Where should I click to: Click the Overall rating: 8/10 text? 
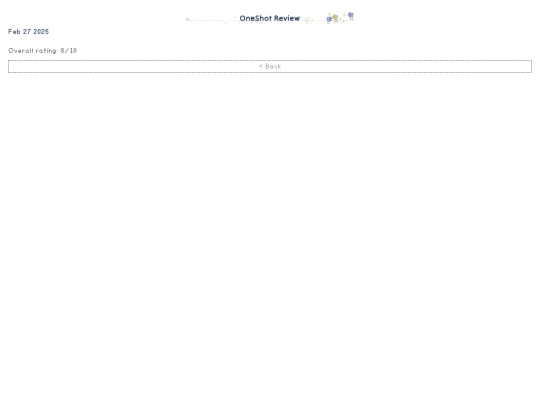43,51
